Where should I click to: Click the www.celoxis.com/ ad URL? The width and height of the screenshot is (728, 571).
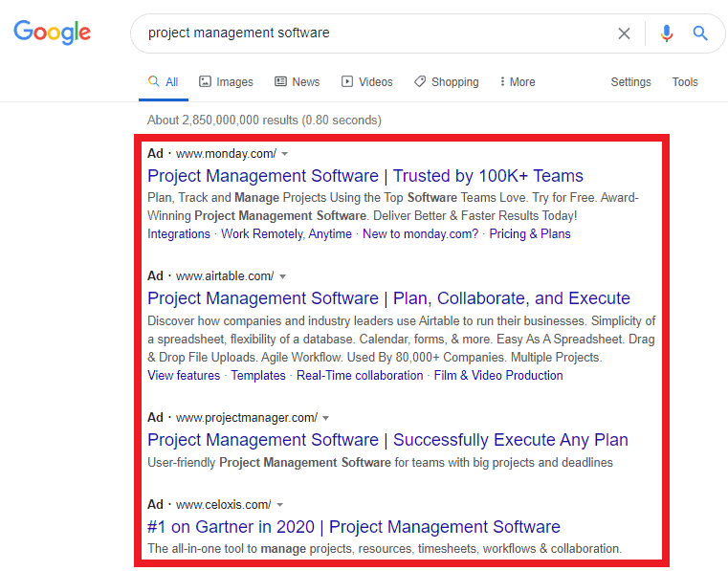tap(223, 505)
